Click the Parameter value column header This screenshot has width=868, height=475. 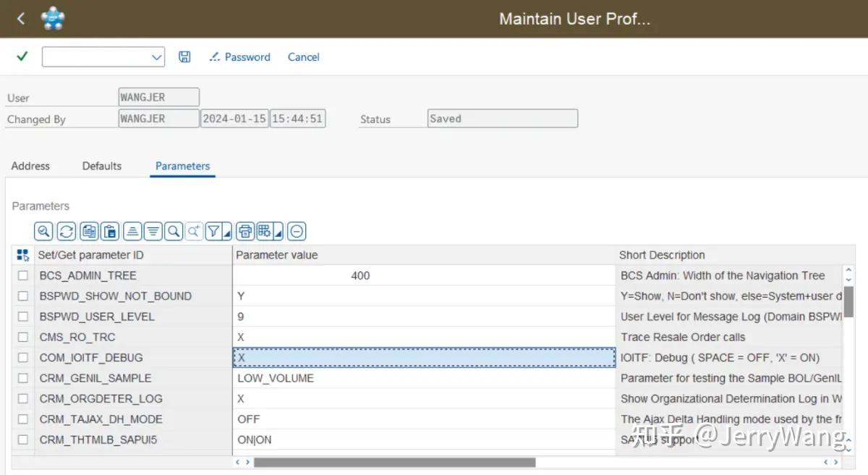(424, 255)
